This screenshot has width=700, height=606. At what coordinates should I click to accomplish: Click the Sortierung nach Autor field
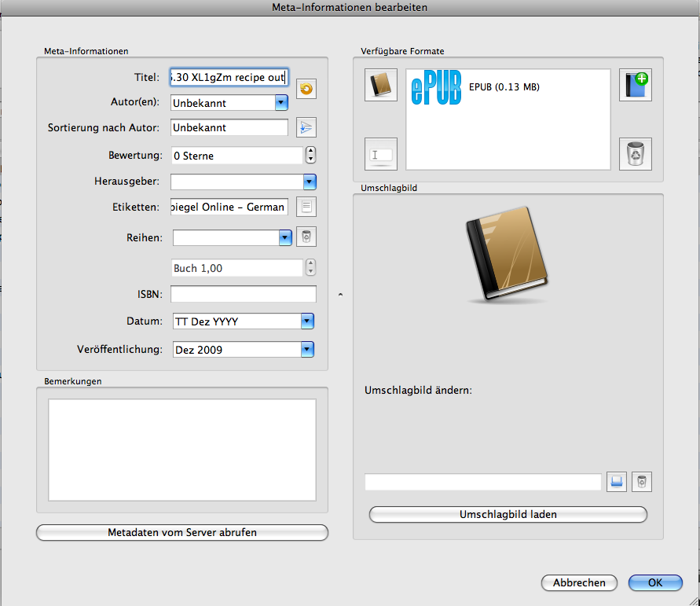pos(229,127)
